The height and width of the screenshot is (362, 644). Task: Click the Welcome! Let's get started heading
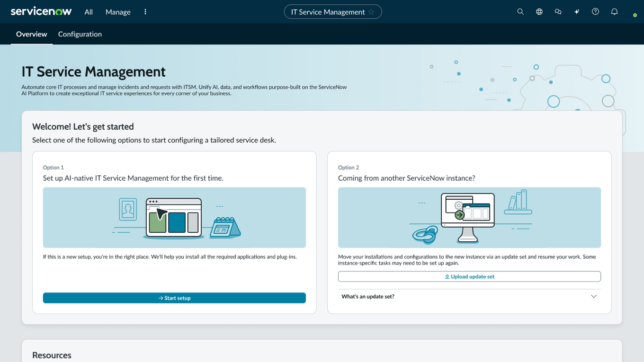click(83, 126)
